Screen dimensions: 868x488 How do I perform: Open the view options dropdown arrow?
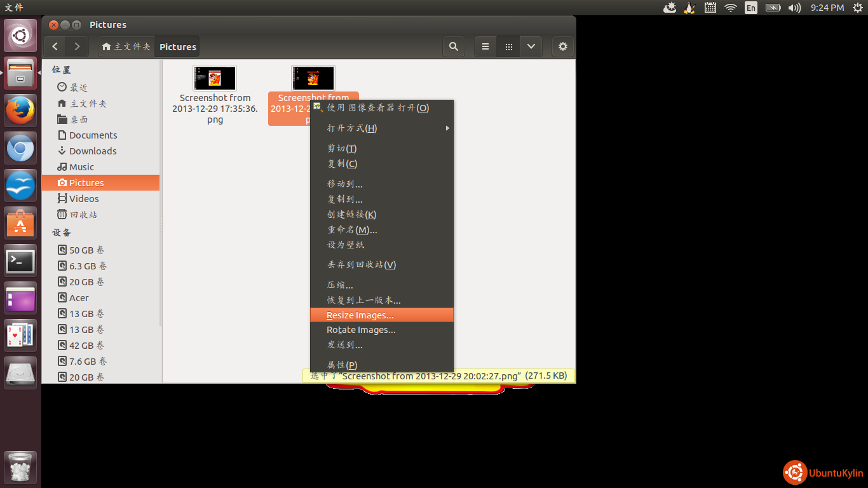click(531, 46)
